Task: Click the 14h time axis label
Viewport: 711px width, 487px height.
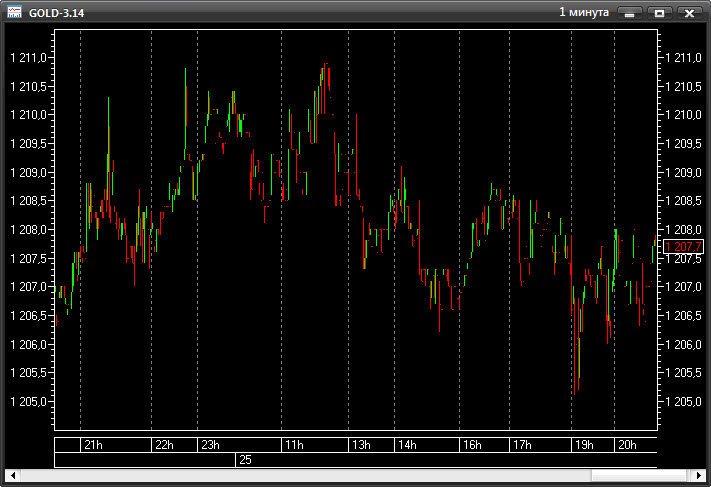Action: tap(407, 445)
